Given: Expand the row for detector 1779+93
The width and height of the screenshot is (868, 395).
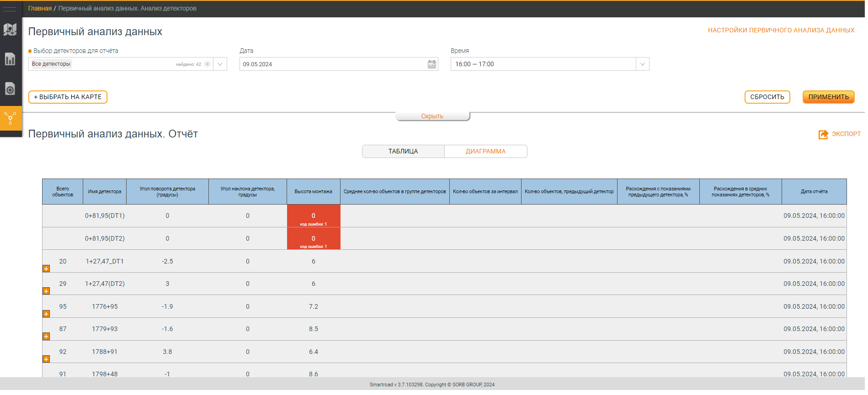Looking at the screenshot, I should [46, 337].
